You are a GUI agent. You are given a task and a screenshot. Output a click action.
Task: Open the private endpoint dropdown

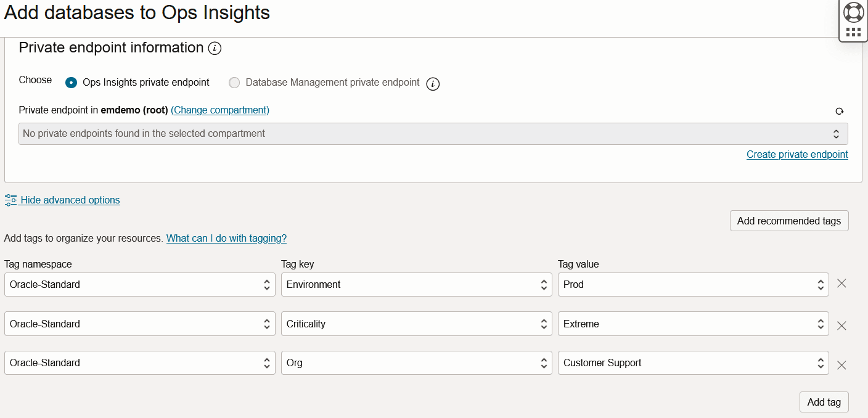point(433,134)
